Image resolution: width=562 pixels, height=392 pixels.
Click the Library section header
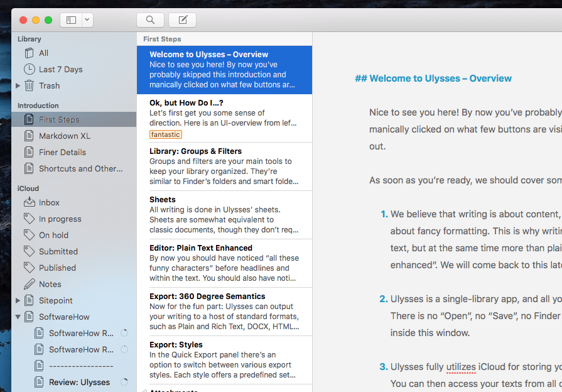pos(30,39)
